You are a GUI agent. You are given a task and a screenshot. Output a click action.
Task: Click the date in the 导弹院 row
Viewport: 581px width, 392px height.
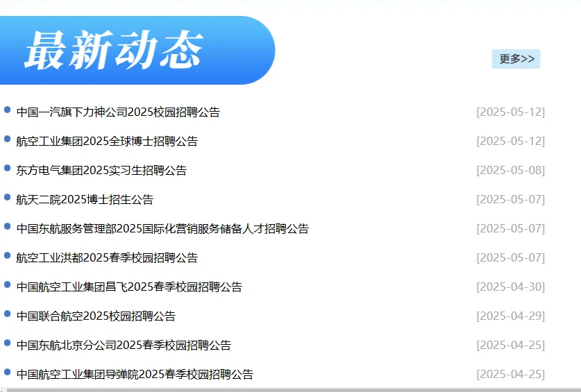511,374
